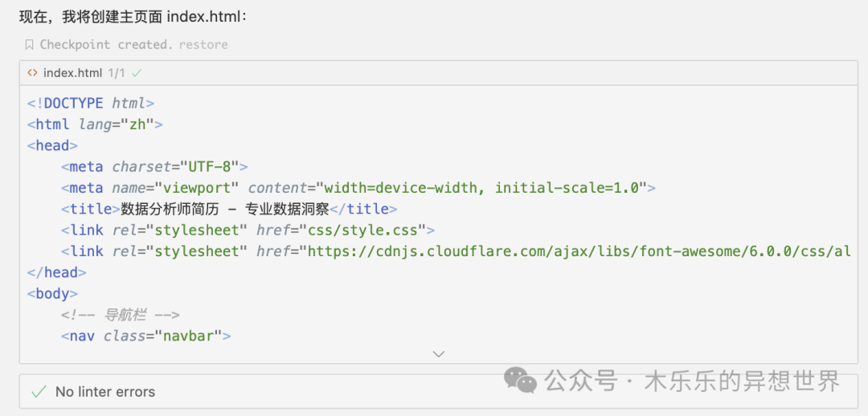
Task: Click the No linter errors text
Action: tap(105, 392)
